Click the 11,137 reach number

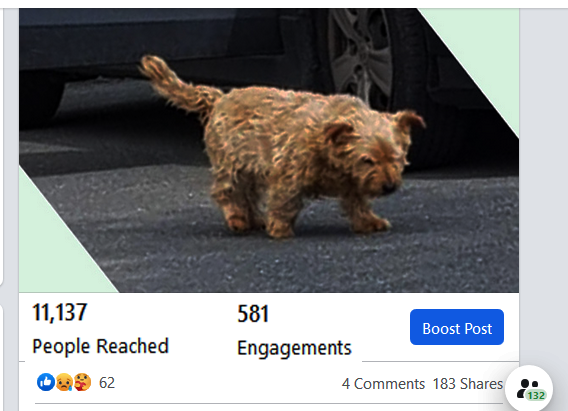click(x=60, y=312)
